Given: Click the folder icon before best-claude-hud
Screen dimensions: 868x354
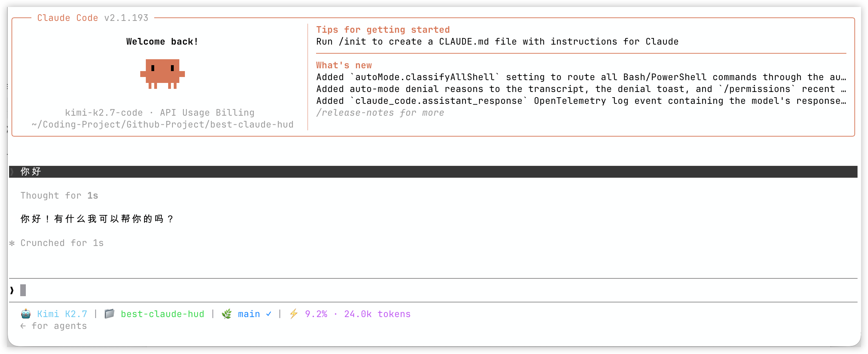Looking at the screenshot, I should pos(110,314).
